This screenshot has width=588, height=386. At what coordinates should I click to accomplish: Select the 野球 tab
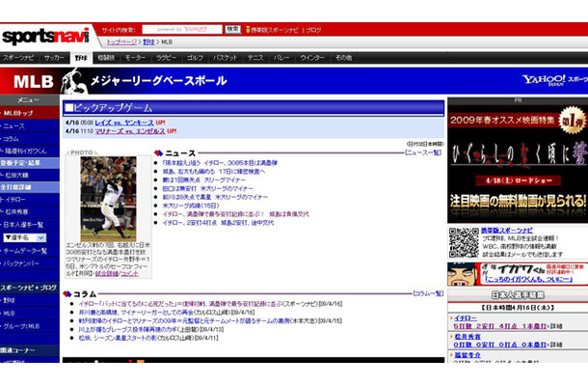[x=81, y=58]
